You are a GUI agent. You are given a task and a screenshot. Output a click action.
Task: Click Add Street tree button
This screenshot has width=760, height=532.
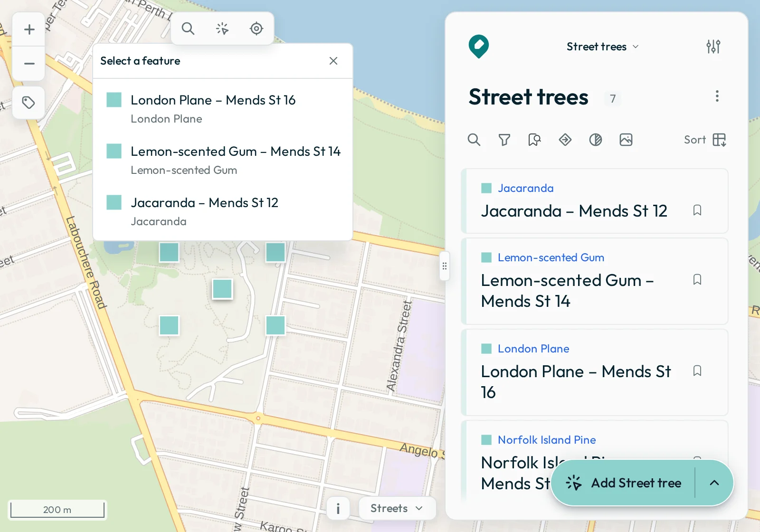[623, 483]
